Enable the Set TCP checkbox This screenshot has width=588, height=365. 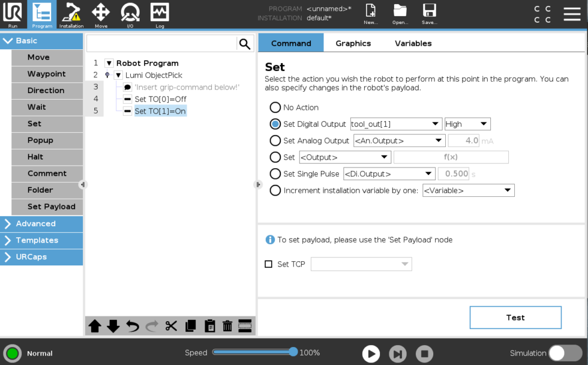[269, 264]
